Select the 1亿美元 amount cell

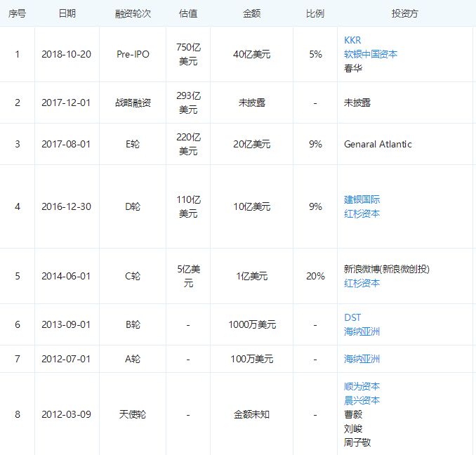[x=251, y=276]
